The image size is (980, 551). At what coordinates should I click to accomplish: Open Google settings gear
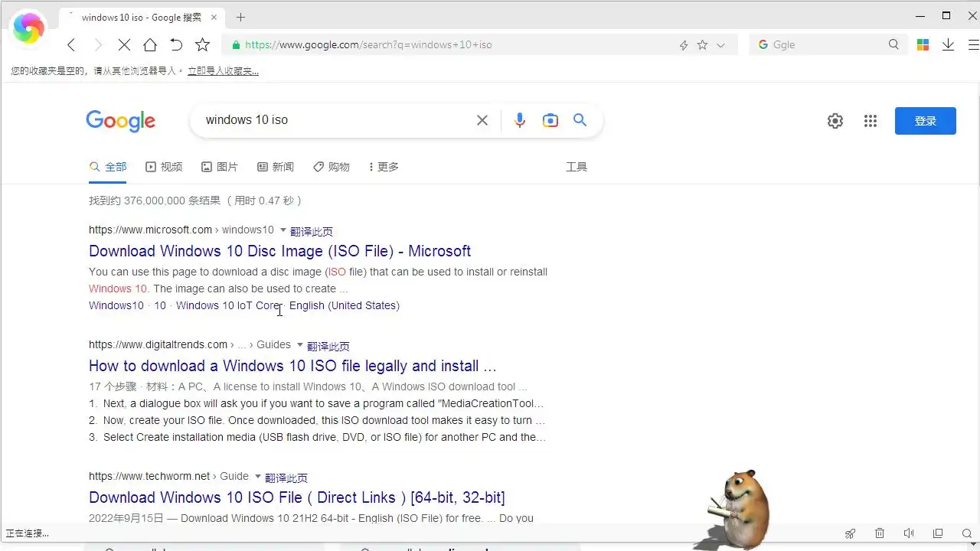(x=835, y=121)
